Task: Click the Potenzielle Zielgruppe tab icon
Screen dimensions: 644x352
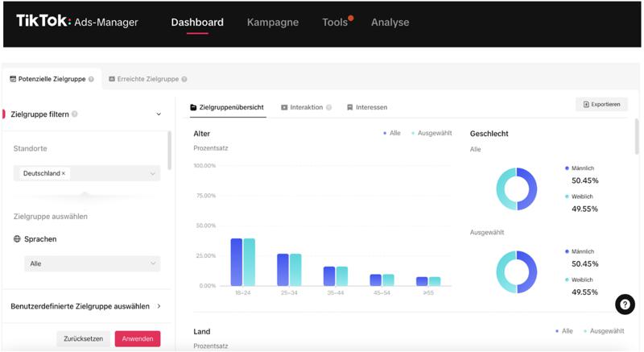Action: [13, 79]
